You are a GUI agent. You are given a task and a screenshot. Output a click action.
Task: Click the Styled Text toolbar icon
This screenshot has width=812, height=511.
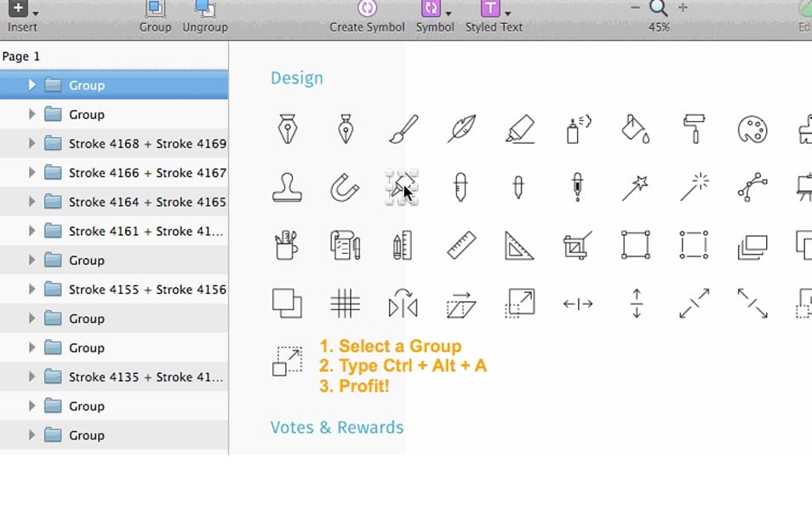(490, 9)
